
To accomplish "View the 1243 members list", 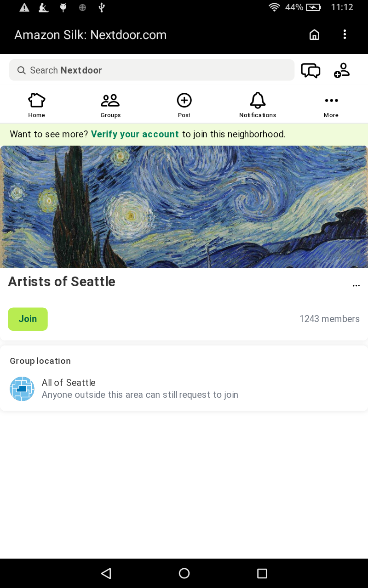I will point(329,319).
